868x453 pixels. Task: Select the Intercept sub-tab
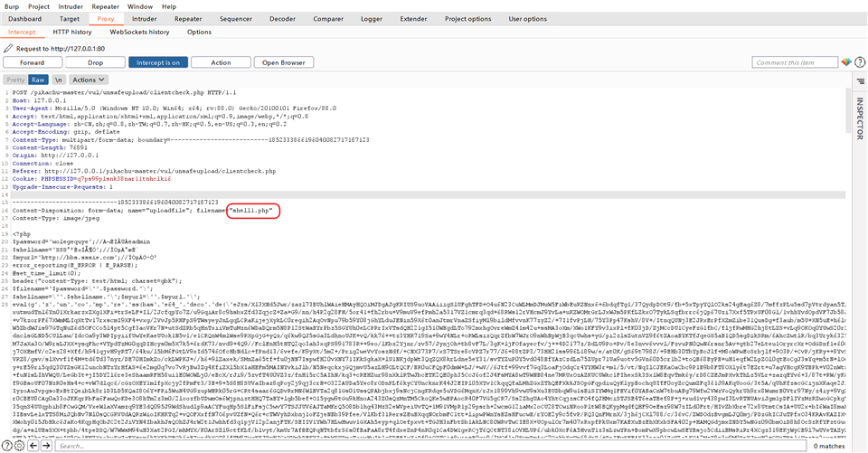[22, 33]
